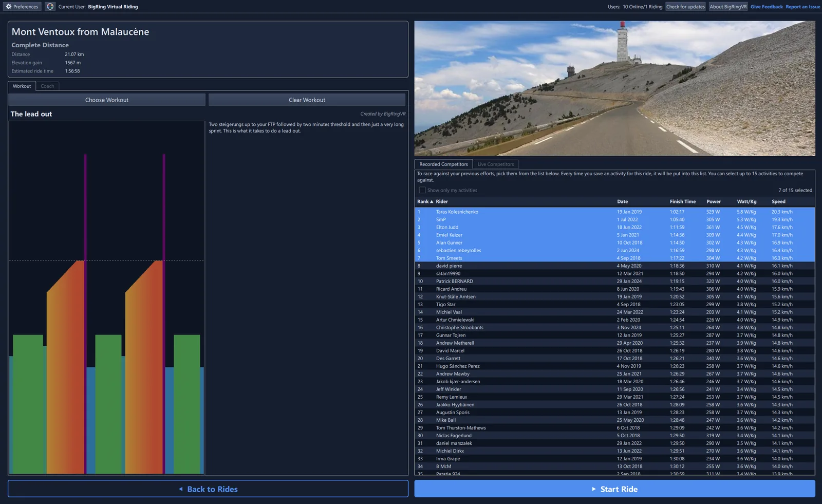Click the Emiel Keizer competitor row

click(x=614, y=235)
